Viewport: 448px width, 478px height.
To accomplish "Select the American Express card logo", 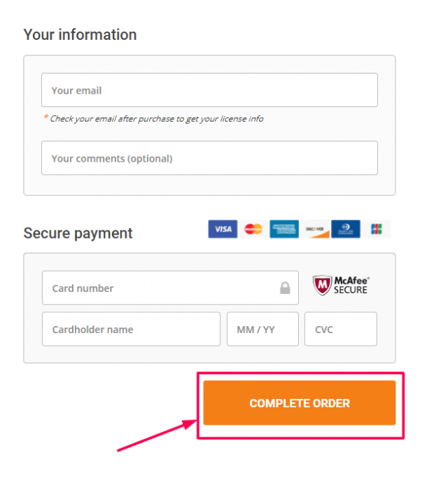I will point(284,229).
